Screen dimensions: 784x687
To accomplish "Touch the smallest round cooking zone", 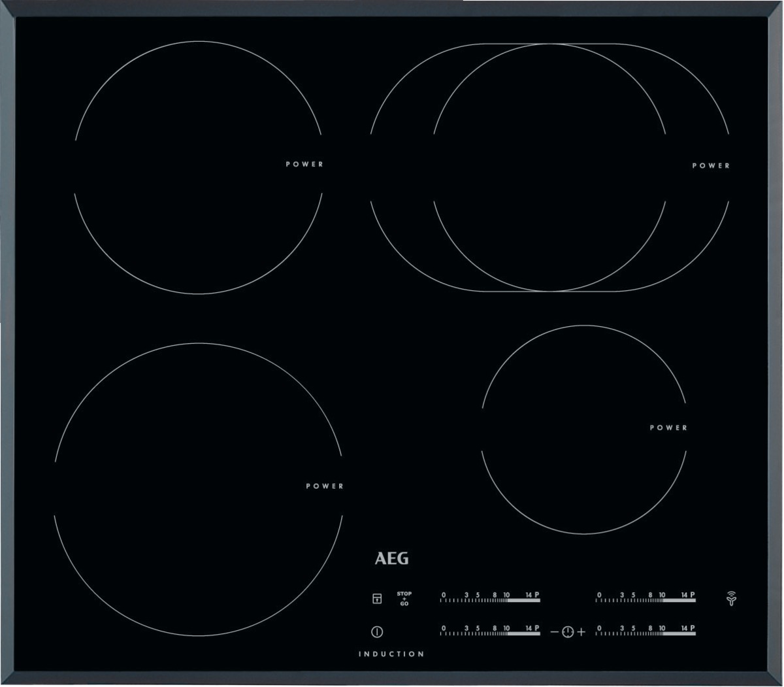I will click(x=584, y=429).
